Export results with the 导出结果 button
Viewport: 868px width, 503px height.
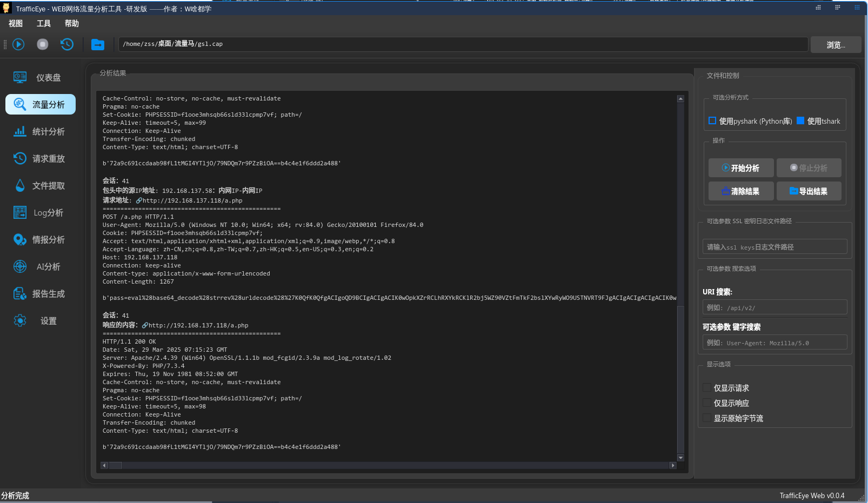pos(809,191)
